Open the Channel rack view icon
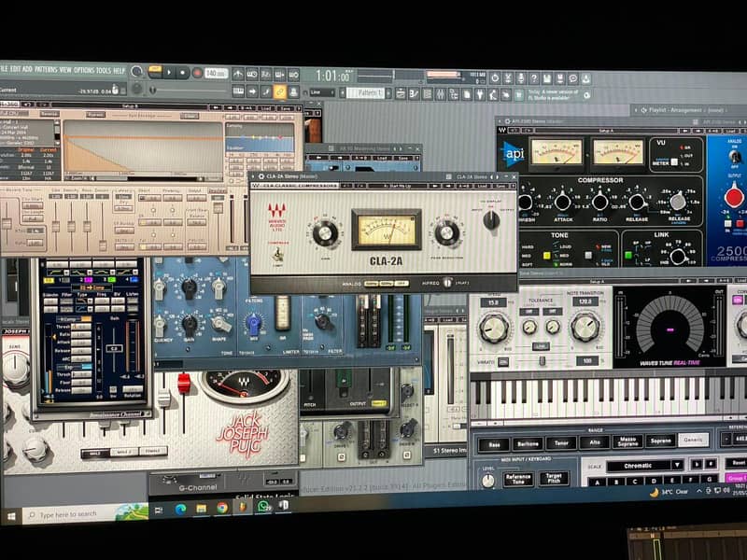This screenshot has height=560, width=747. coord(428,94)
